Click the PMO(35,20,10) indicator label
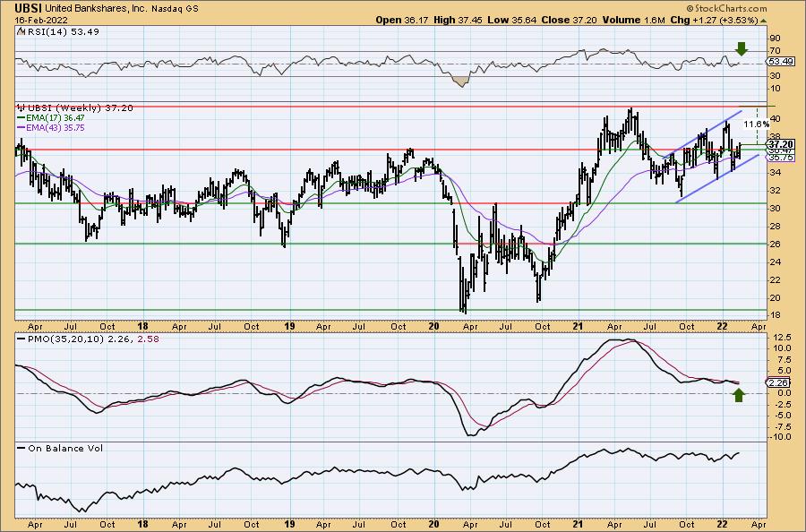Viewport: 806px width, 532px height. tap(65, 339)
